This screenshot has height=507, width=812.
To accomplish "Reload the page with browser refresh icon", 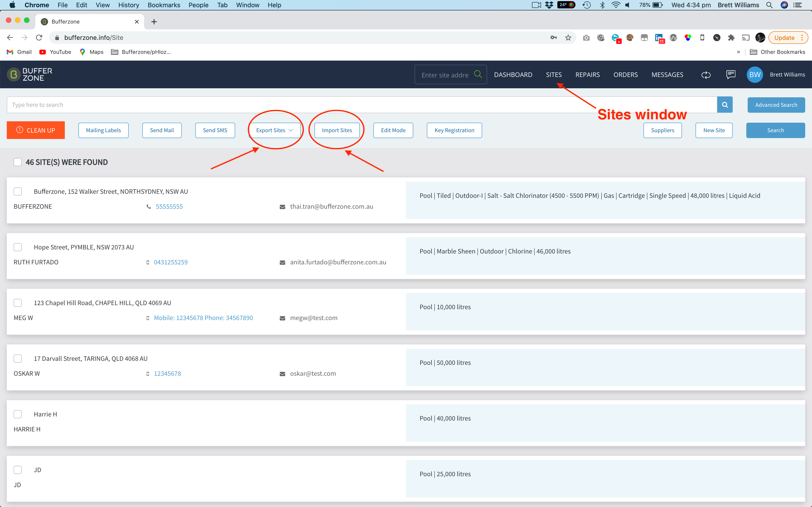I will point(39,38).
